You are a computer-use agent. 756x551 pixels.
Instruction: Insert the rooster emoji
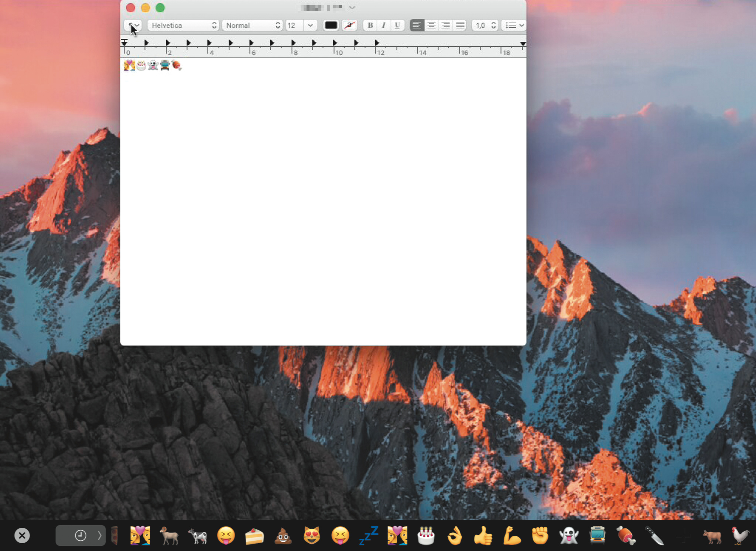pyautogui.click(x=740, y=535)
